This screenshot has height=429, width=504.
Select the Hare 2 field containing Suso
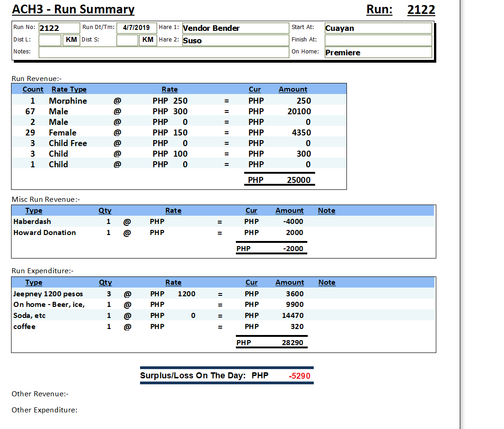235,41
